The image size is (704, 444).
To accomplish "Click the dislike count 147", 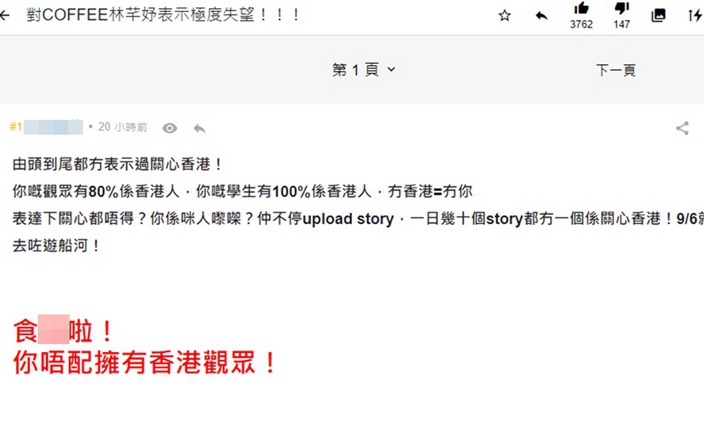I will [x=622, y=24].
